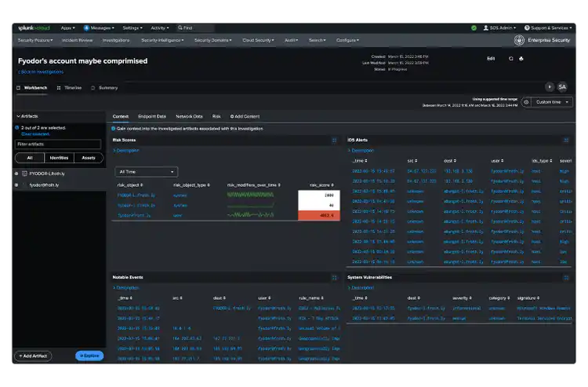Open the Custom time range dropdown
588x387 pixels.
pyautogui.click(x=551, y=102)
